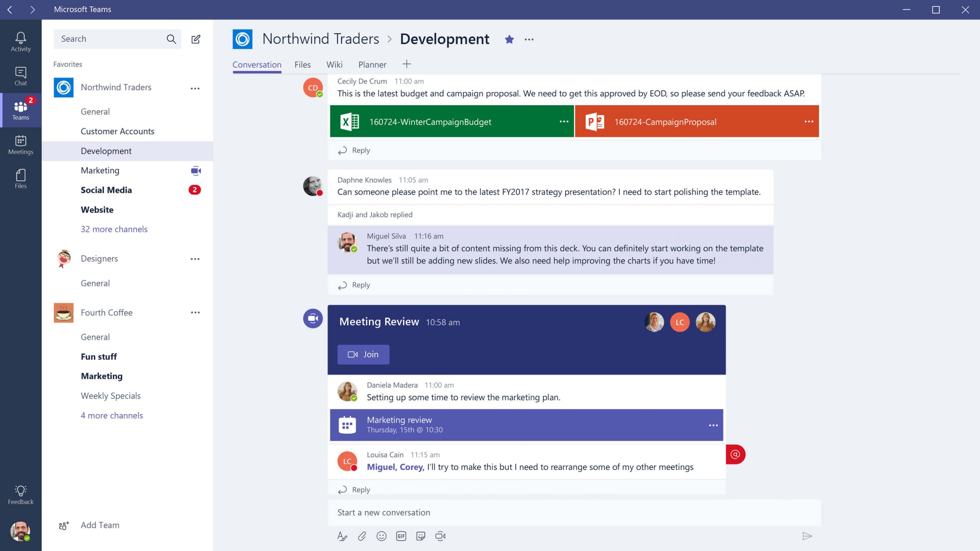Expand Northwind Traders team options
This screenshot has width=980, height=551.
[195, 88]
